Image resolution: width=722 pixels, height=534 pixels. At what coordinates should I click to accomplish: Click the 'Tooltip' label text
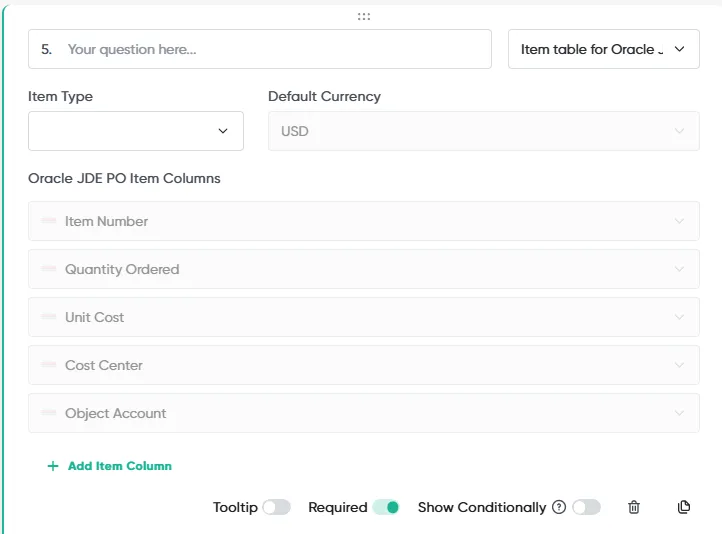point(235,507)
